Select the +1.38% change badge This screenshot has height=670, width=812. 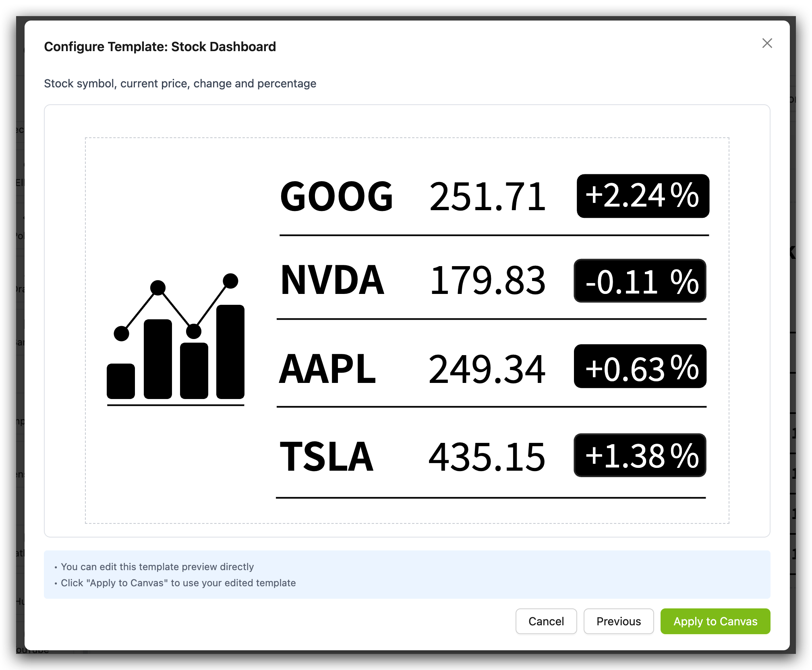pos(640,455)
